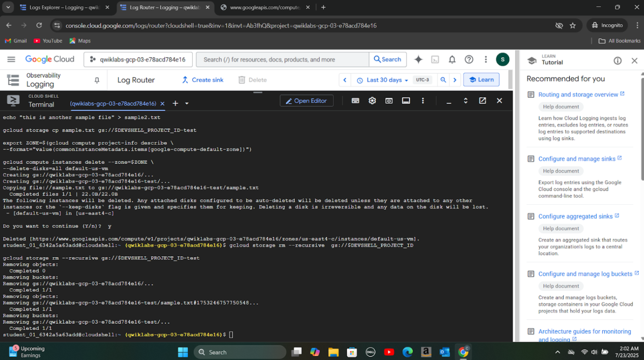Screen dimensions: 644x360
Task: Open the notifications bell
Action: (x=452, y=60)
